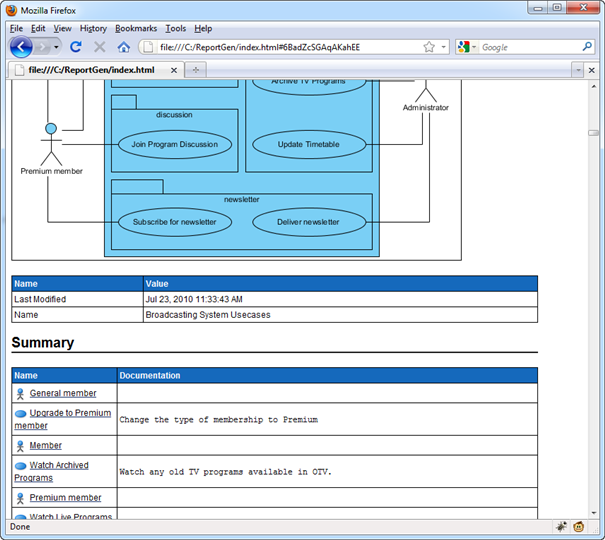Open a new tab with plus button
Image resolution: width=605 pixels, height=540 pixels.
[196, 70]
